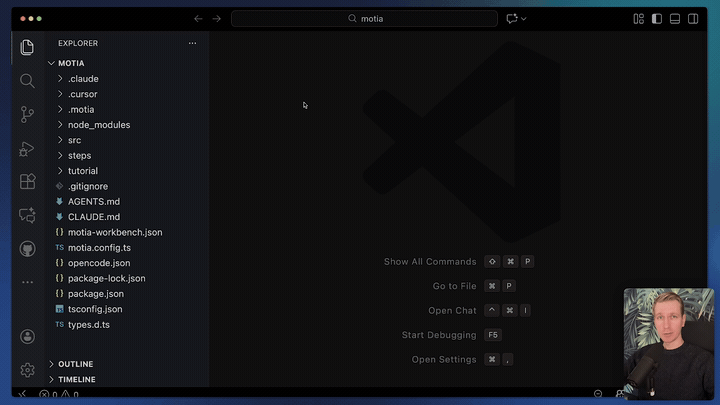Open the Run and Debug view
The width and height of the screenshot is (720, 405).
pyautogui.click(x=27, y=149)
